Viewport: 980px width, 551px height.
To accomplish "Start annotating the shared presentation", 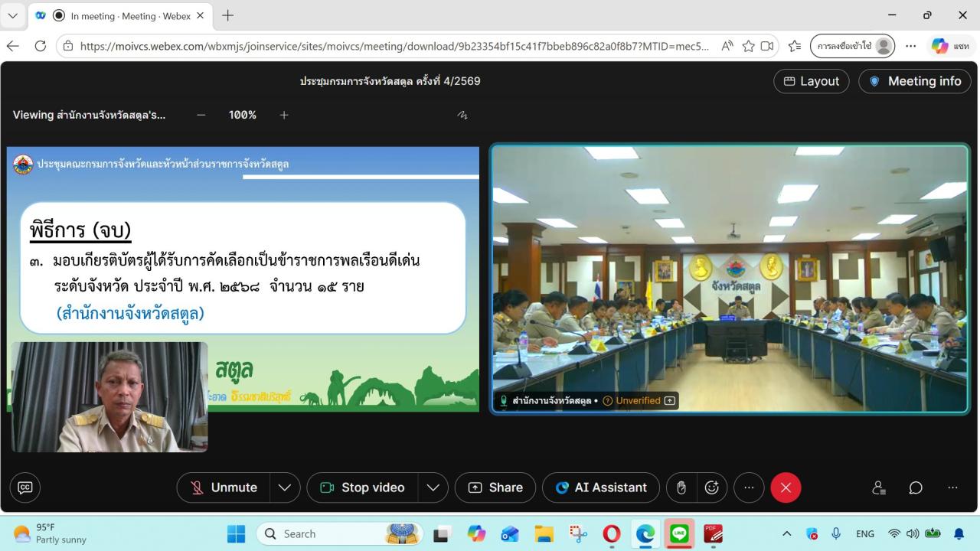I will [x=460, y=113].
